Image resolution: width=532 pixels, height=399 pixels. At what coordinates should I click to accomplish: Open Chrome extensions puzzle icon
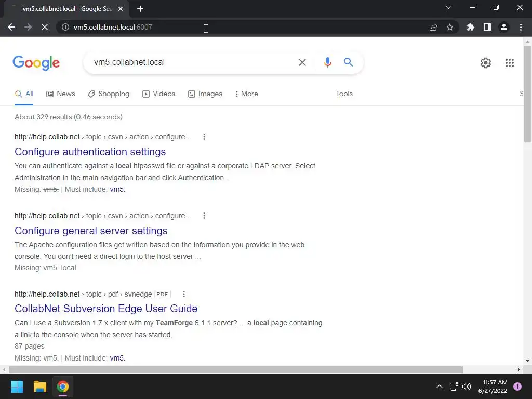[x=471, y=27]
